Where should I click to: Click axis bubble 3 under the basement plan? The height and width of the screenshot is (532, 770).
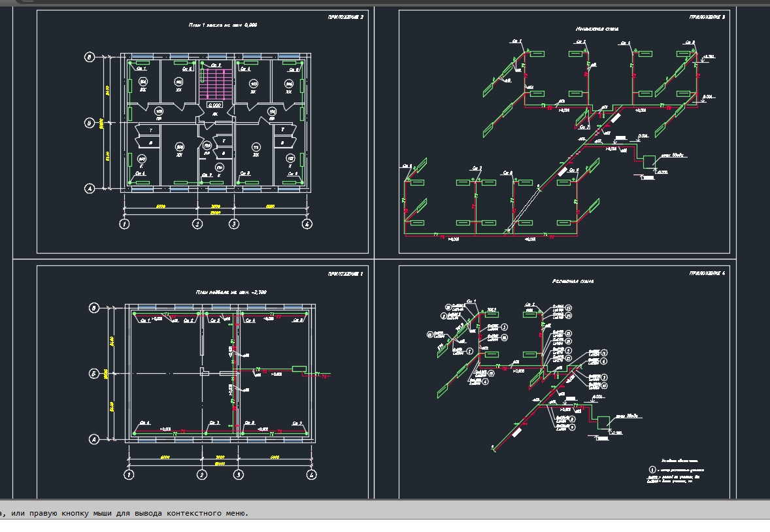238,475
